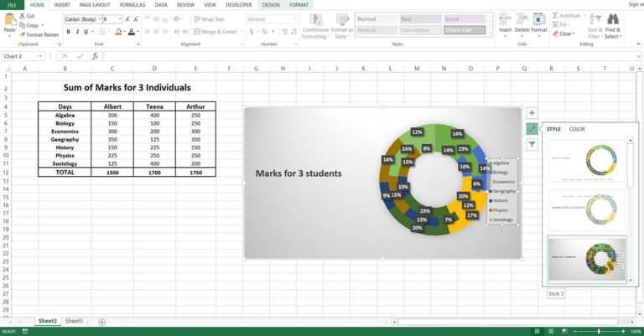The image size is (644, 336).
Task: Click the Name Box showing Chart 2
Action: click(20, 56)
